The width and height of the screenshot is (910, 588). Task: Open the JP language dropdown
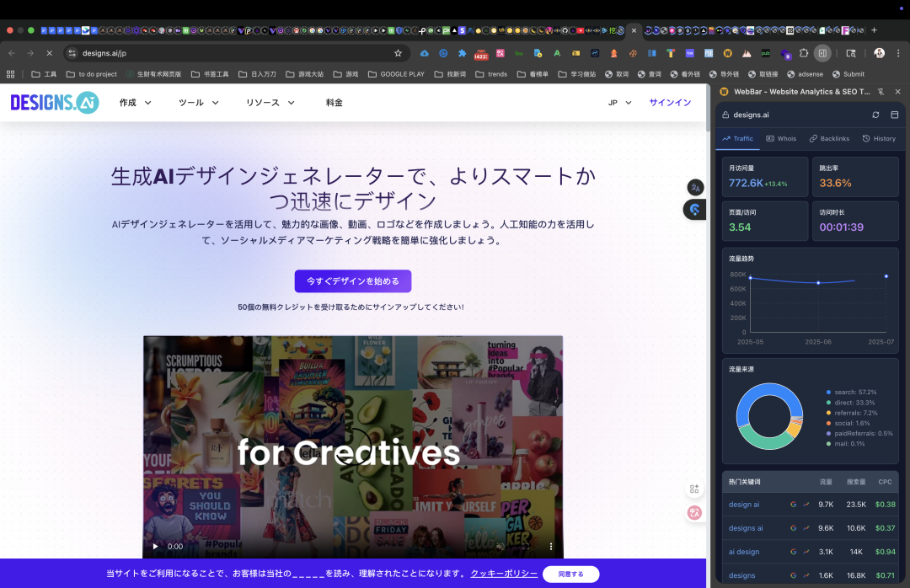[619, 103]
